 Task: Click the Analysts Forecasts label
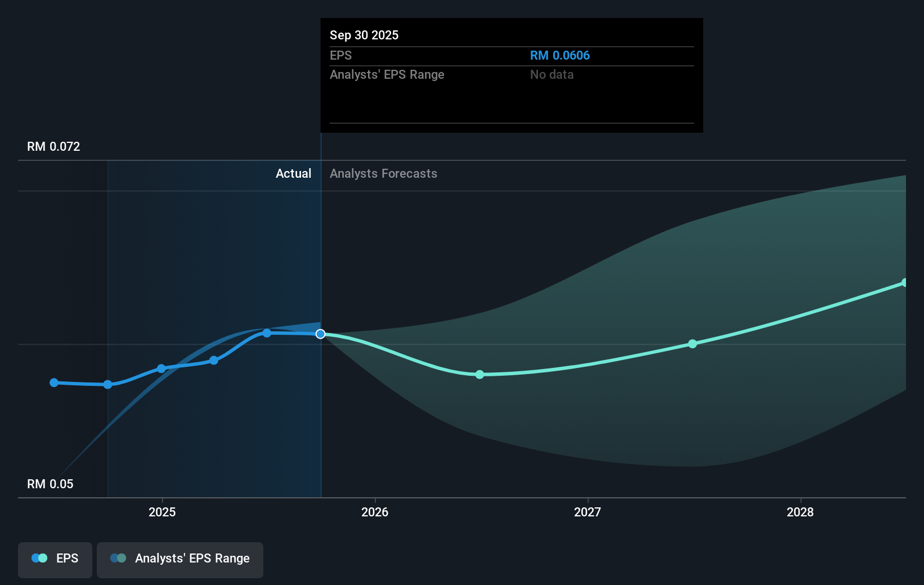383,174
